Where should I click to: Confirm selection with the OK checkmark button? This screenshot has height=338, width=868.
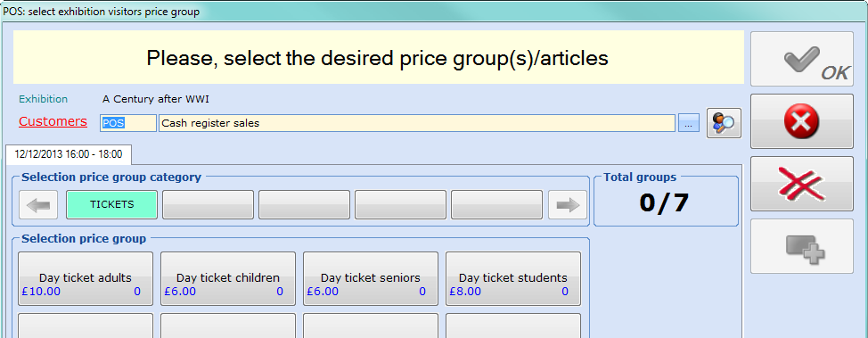click(x=801, y=59)
